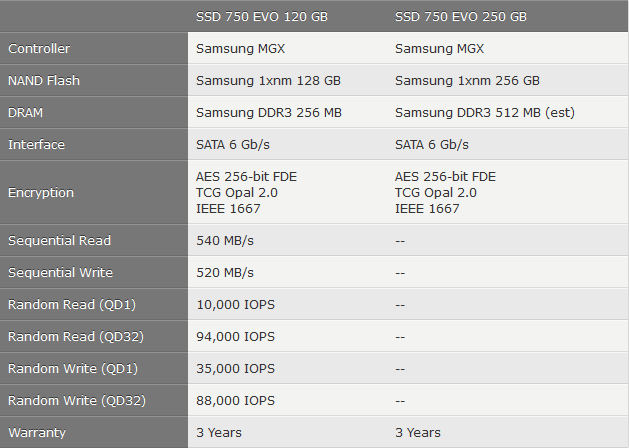The width and height of the screenshot is (629, 448).
Task: Click the NAND Flash row label
Action: 44,81
